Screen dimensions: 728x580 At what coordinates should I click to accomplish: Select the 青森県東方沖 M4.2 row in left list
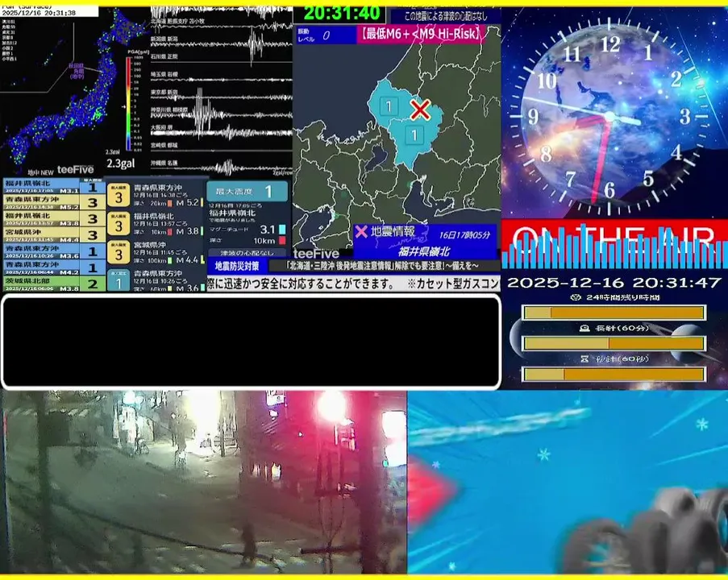point(54,267)
